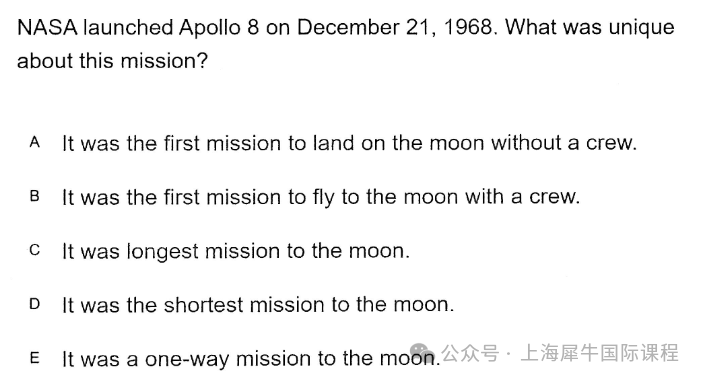Click the WeChat logo icon in the watermark
This screenshot has height=381, width=701.
pyautogui.click(x=422, y=353)
